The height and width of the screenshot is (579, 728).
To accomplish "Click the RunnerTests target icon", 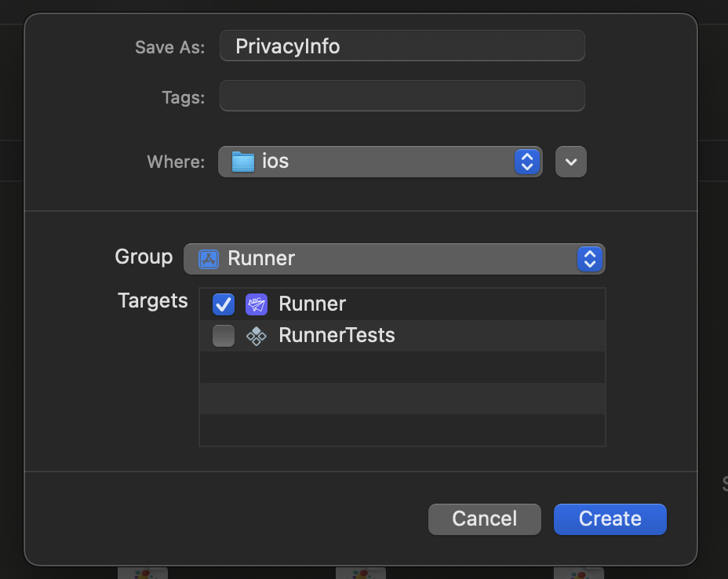I will 257,336.
